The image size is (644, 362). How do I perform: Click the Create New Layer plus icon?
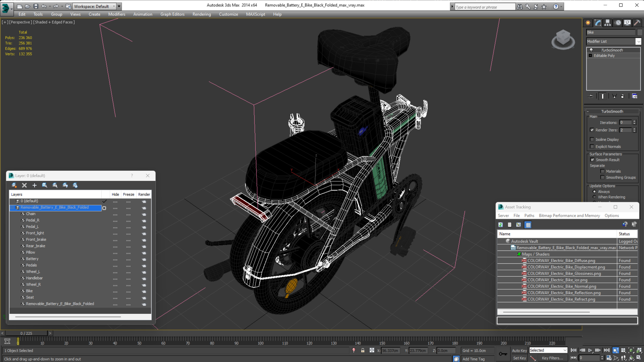[x=35, y=185]
